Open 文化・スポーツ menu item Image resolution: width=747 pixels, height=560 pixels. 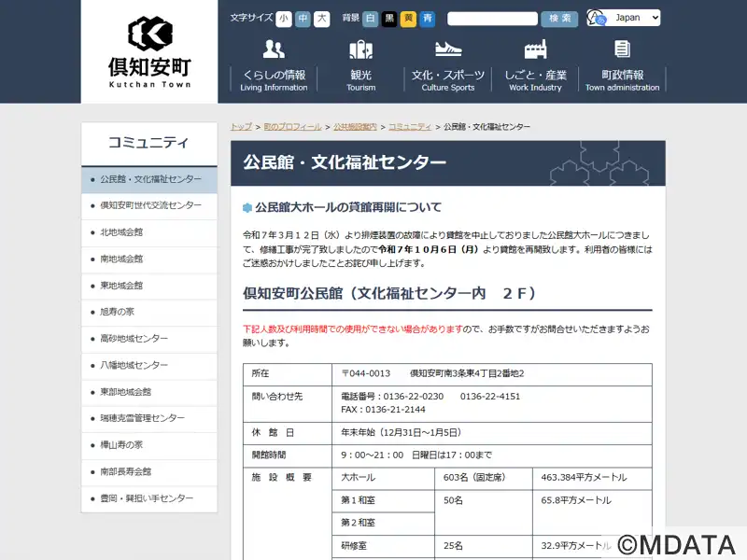(x=448, y=79)
